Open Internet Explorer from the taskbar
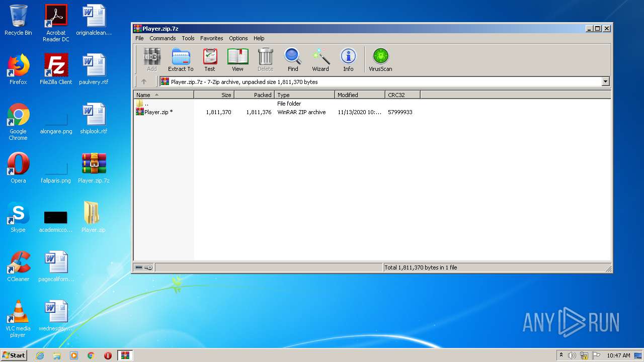Screen dimensions: 644x362 [x=40, y=355]
